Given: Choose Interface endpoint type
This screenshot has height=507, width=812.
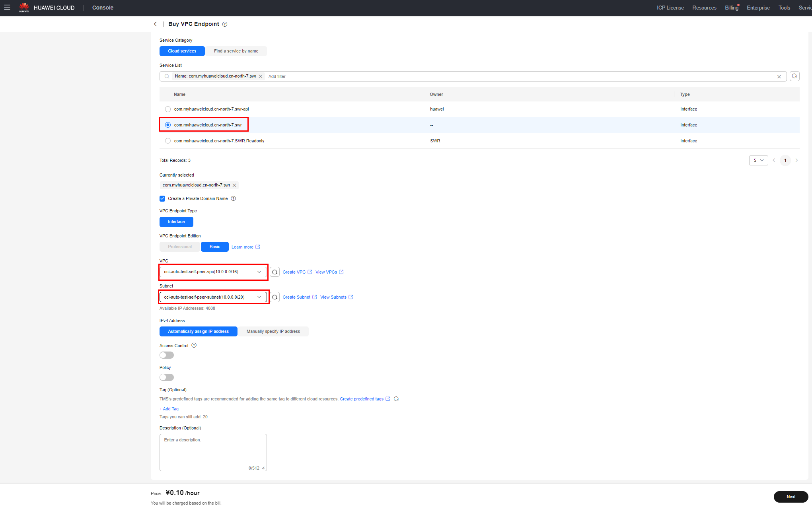Looking at the screenshot, I should 176,222.
